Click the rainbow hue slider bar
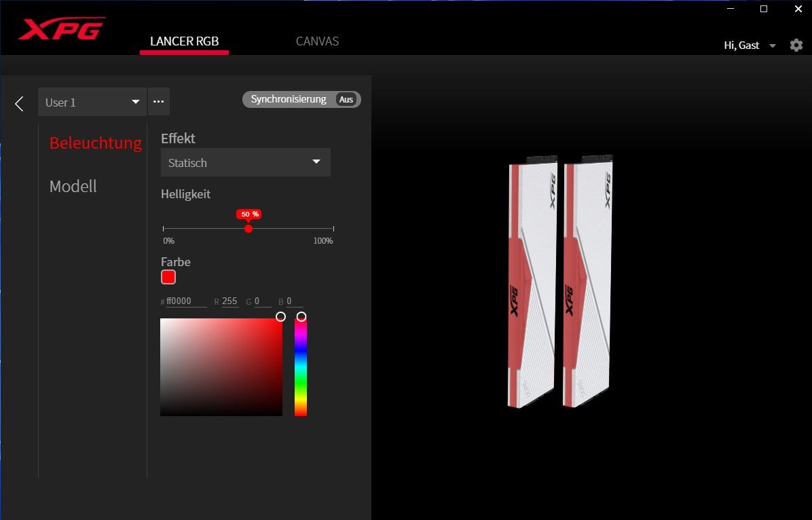This screenshot has width=812, height=520. point(301,367)
